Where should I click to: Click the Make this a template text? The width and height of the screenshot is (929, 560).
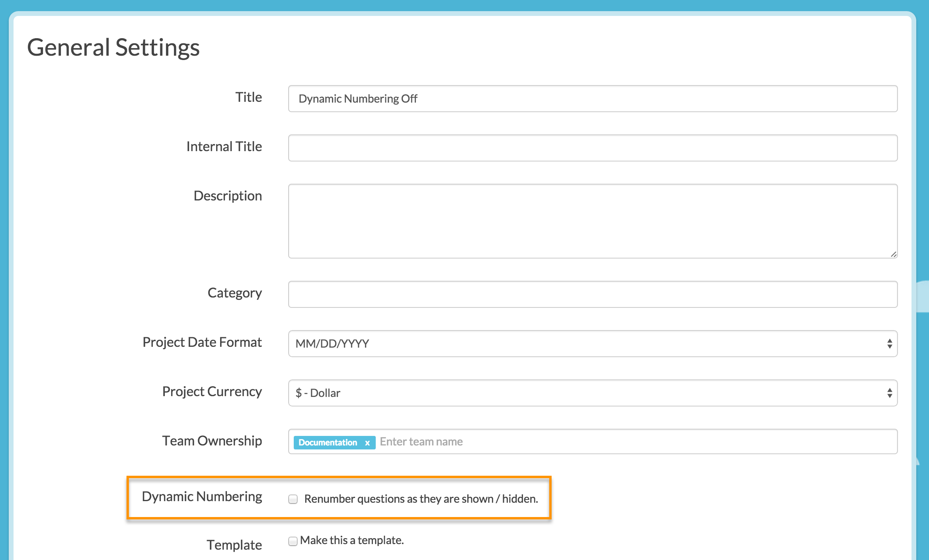[x=352, y=541]
